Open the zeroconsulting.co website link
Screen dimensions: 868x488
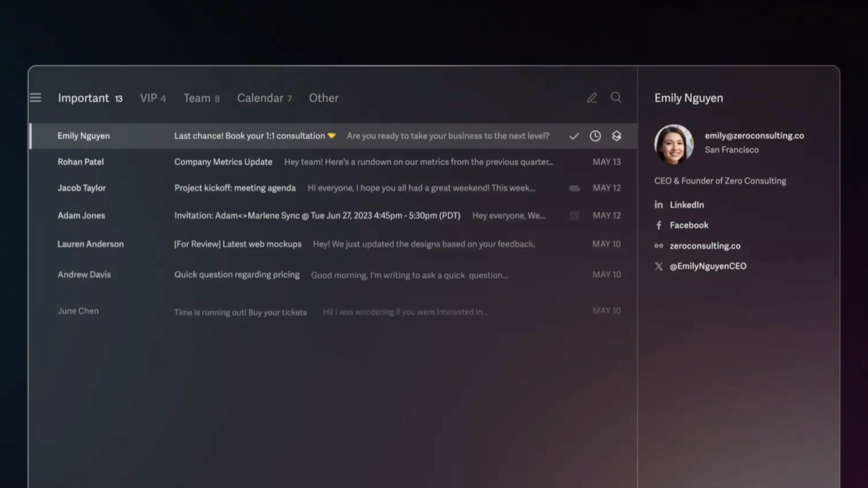[705, 246]
